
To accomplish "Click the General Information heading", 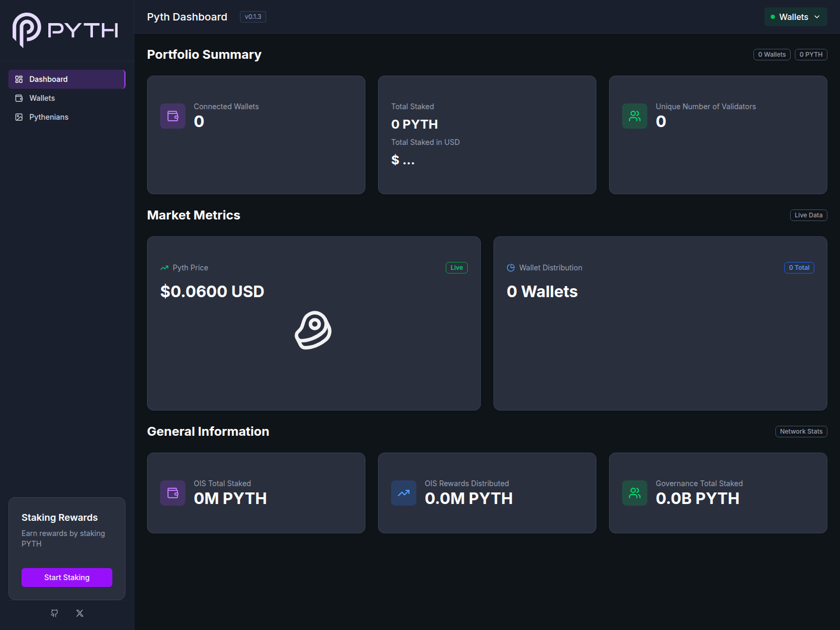I will [x=208, y=432].
